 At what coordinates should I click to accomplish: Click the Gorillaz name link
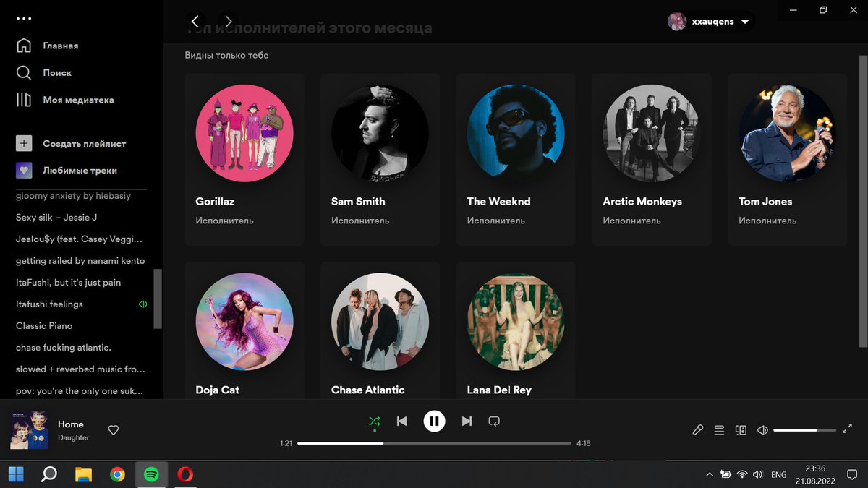(215, 202)
